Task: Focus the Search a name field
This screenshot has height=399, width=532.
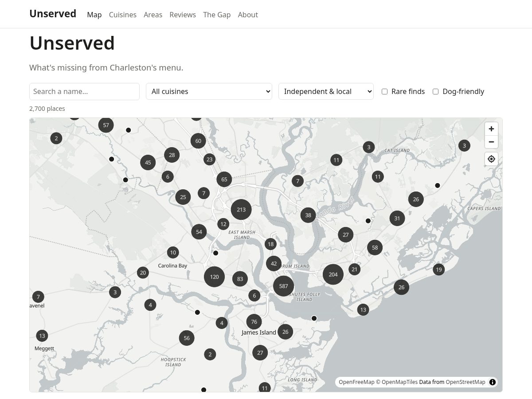Action: click(x=84, y=91)
